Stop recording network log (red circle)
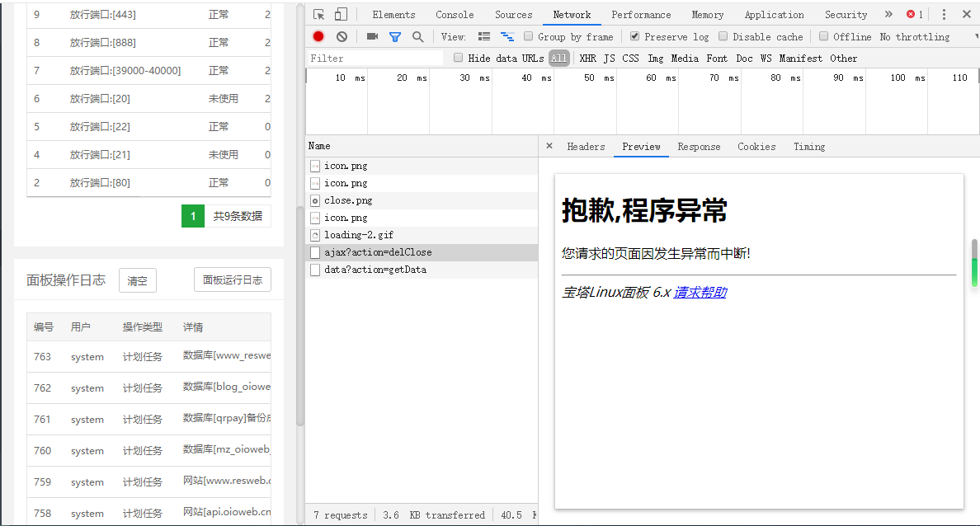 point(318,36)
